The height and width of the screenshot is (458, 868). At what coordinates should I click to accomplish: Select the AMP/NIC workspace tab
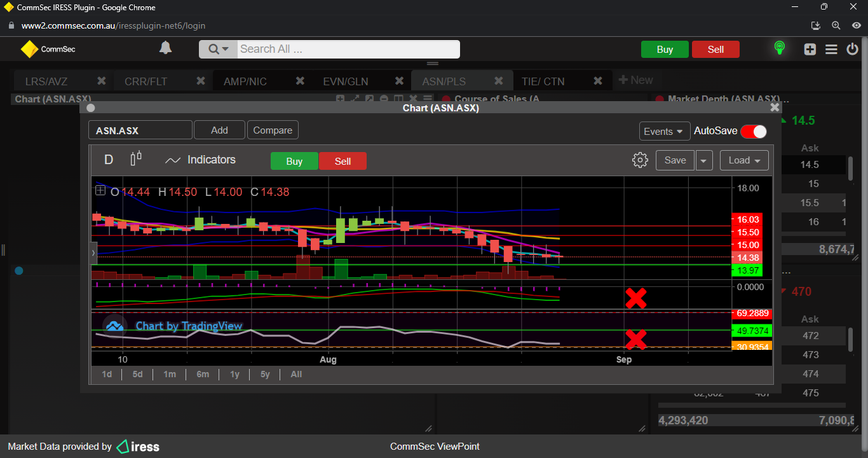click(x=245, y=81)
